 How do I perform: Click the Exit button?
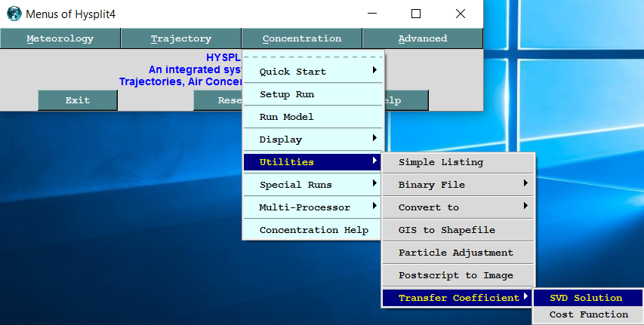click(x=78, y=100)
